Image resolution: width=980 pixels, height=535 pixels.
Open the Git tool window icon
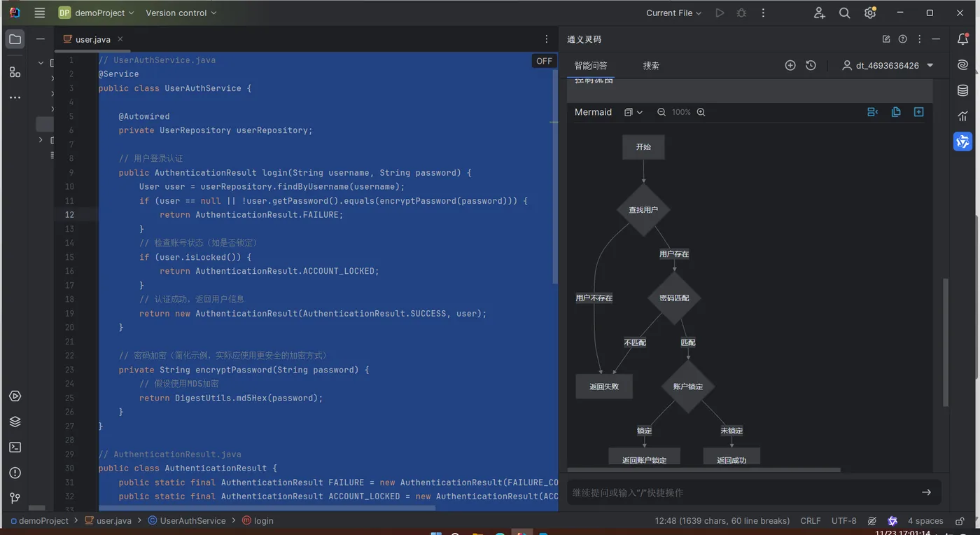(x=15, y=498)
